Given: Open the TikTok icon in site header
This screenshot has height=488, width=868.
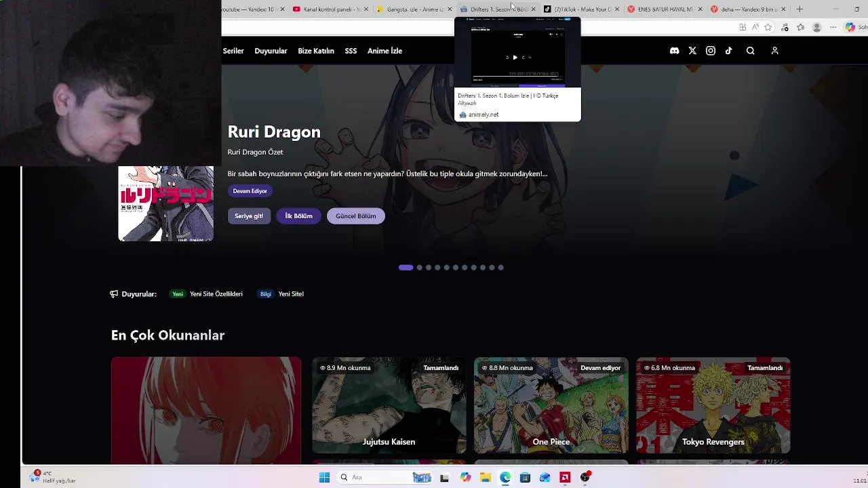Looking at the screenshot, I should tap(729, 51).
